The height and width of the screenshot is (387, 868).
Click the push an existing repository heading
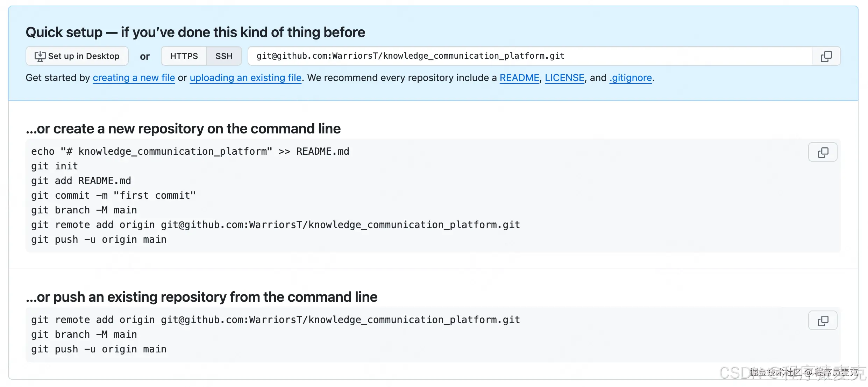(201, 297)
